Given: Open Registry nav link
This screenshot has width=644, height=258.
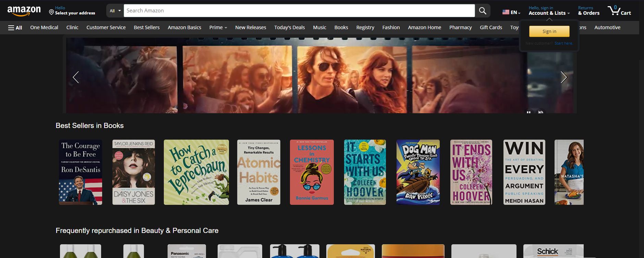Looking at the screenshot, I should coord(365,27).
